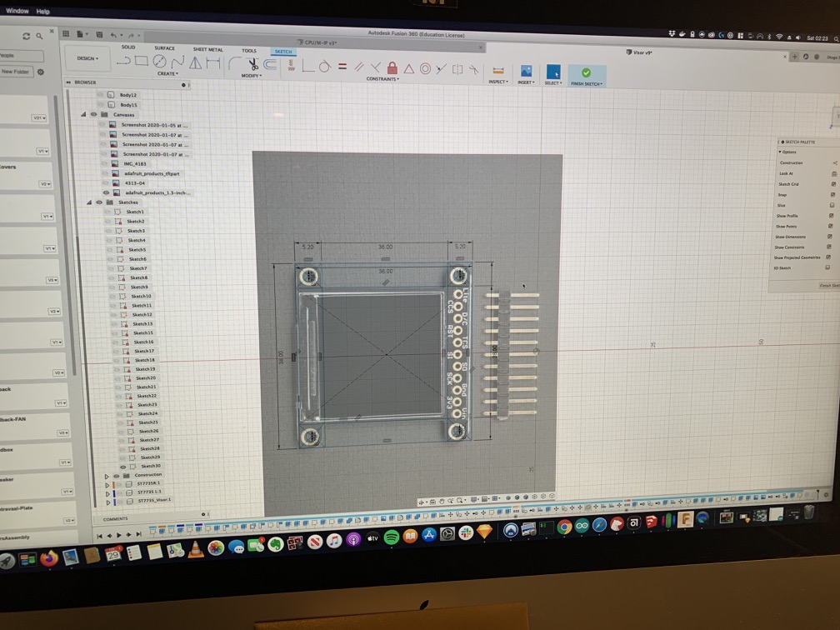840x630 pixels.
Task: Switch to the Solid tab
Action: coord(128,47)
